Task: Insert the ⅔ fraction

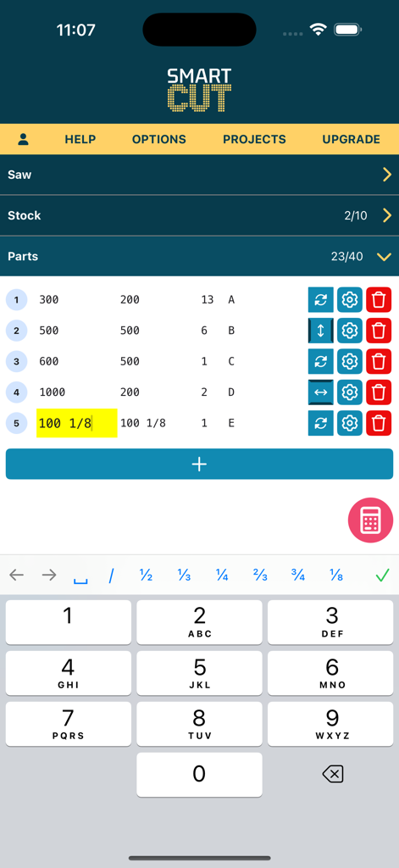Action: coord(260,576)
